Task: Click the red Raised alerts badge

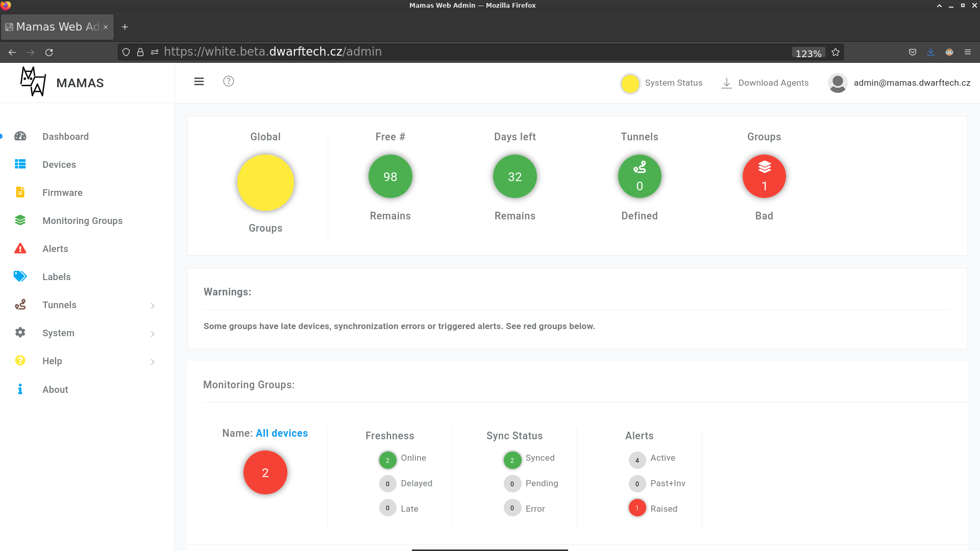Action: [637, 508]
